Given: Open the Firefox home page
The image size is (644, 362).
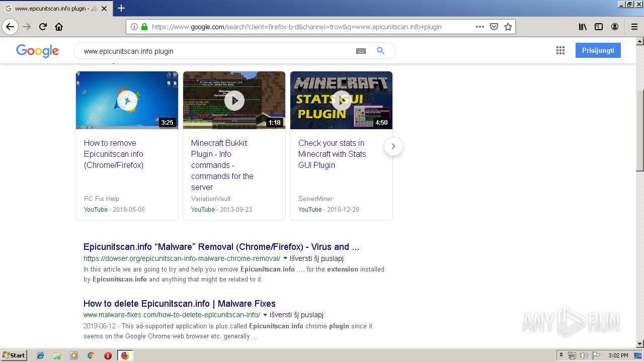Looking at the screenshot, I should click(59, 27).
